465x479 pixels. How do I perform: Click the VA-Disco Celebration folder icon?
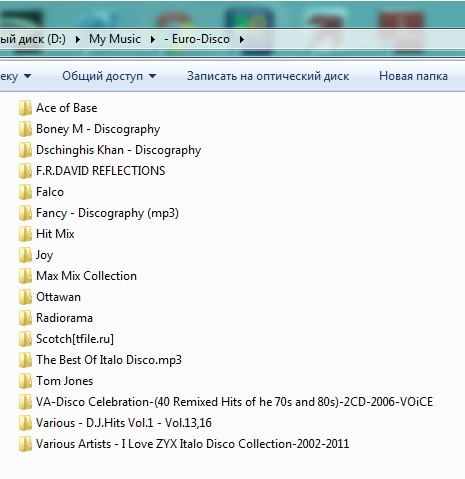pyautogui.click(x=25, y=402)
